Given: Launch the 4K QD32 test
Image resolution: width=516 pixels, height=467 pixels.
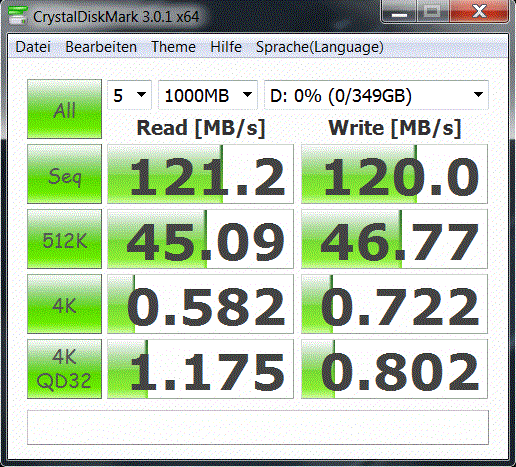Looking at the screenshot, I should click(64, 369).
